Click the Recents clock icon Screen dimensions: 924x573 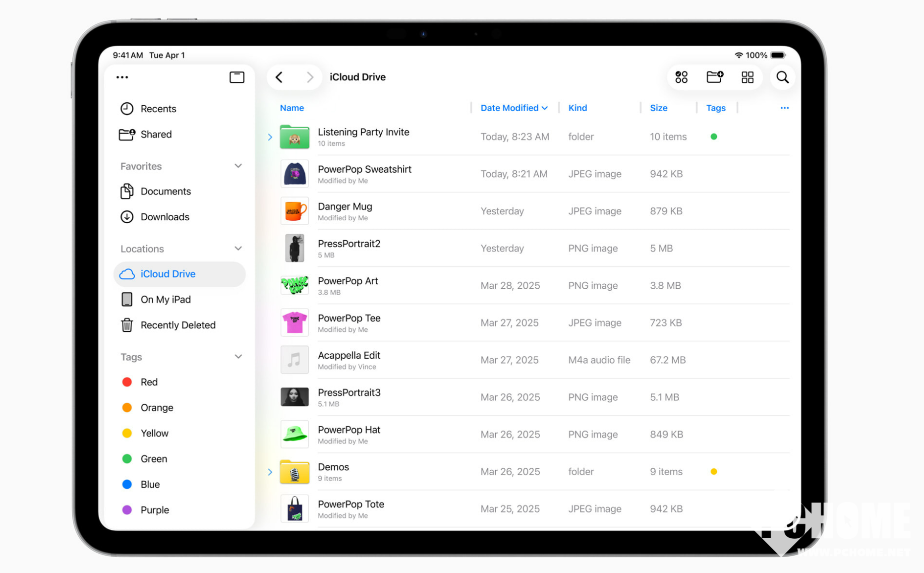[x=127, y=109]
